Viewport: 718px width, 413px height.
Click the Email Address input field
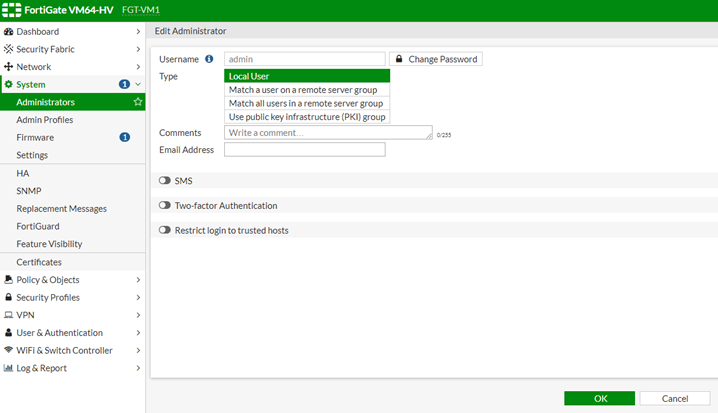click(304, 150)
